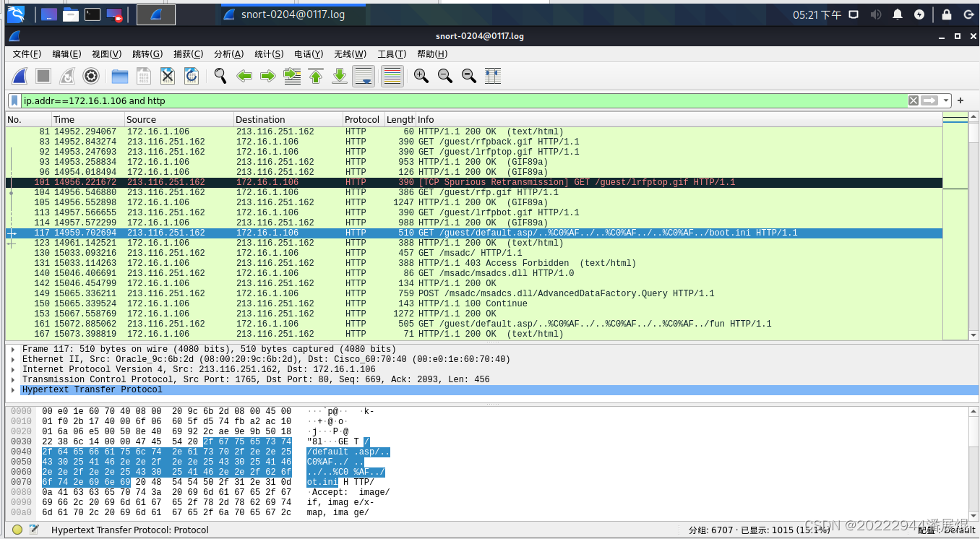Zoom in on packet list text
This screenshot has width=980, height=539.
421,76
